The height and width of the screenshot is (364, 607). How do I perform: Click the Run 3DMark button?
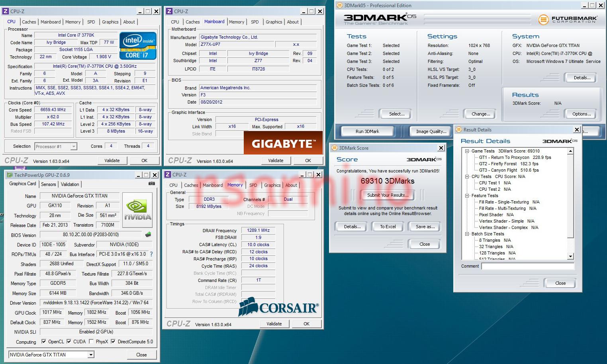coord(367,131)
